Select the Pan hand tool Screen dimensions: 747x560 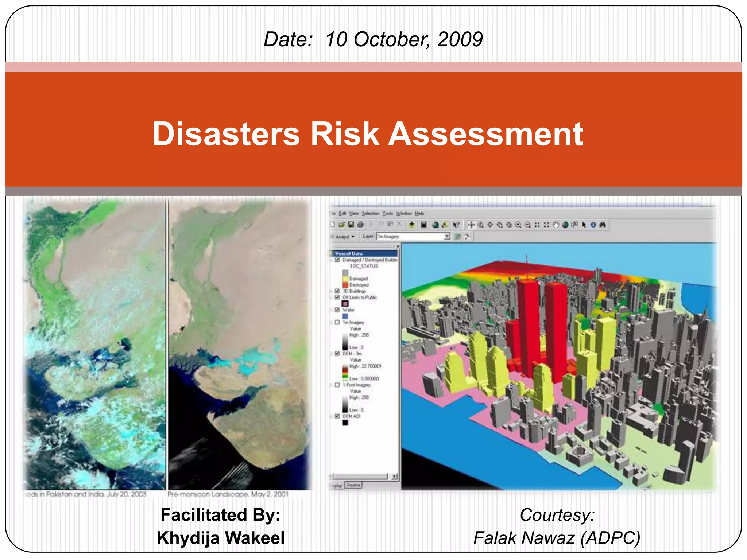(556, 225)
